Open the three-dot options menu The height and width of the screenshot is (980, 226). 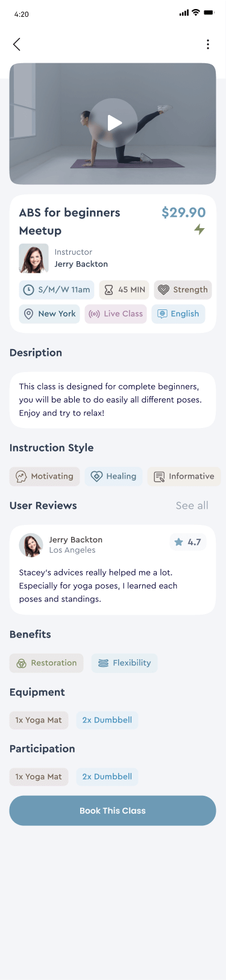(x=208, y=44)
